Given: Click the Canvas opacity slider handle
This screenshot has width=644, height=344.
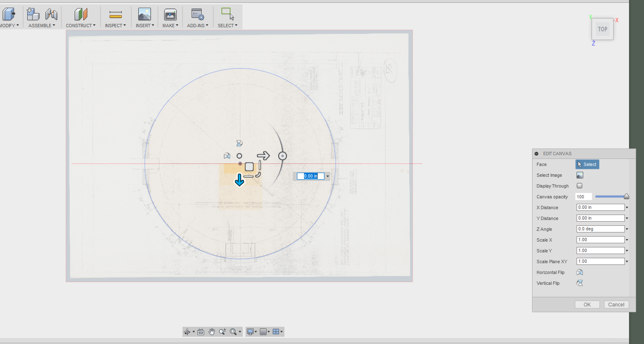Looking at the screenshot, I should (x=626, y=197).
